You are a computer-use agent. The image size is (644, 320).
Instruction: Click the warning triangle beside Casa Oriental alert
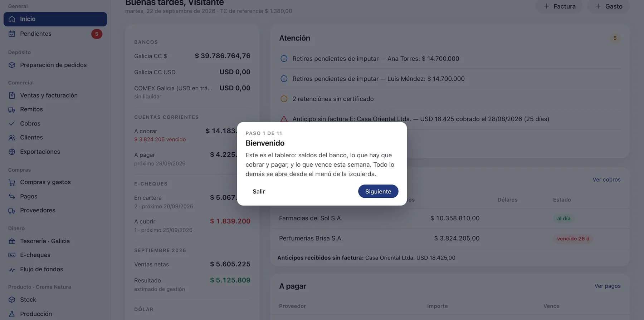click(x=284, y=119)
